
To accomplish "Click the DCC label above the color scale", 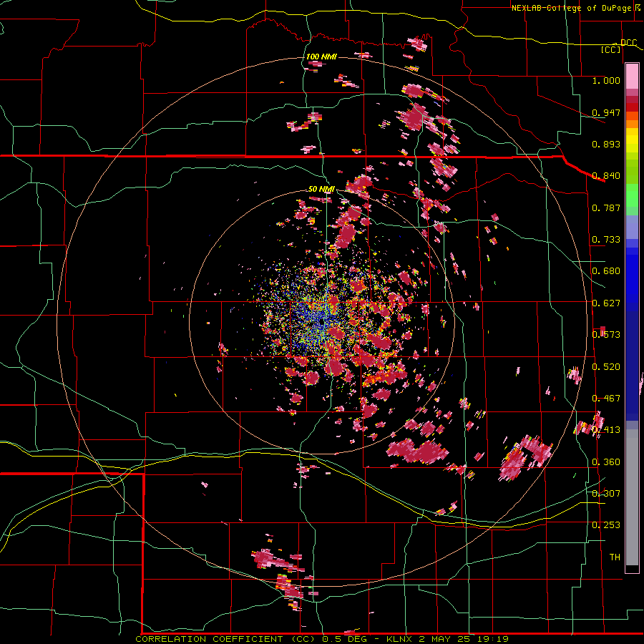I will point(628,43).
